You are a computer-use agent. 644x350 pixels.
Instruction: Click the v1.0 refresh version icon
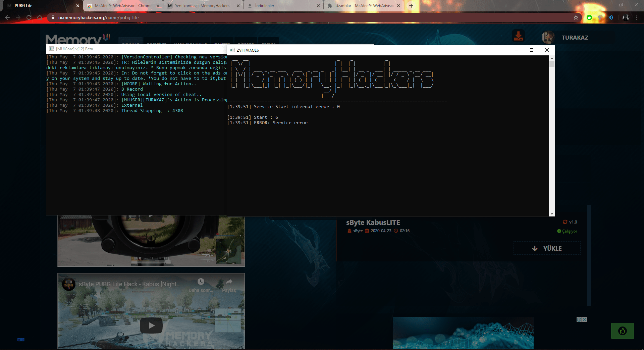[565, 222]
